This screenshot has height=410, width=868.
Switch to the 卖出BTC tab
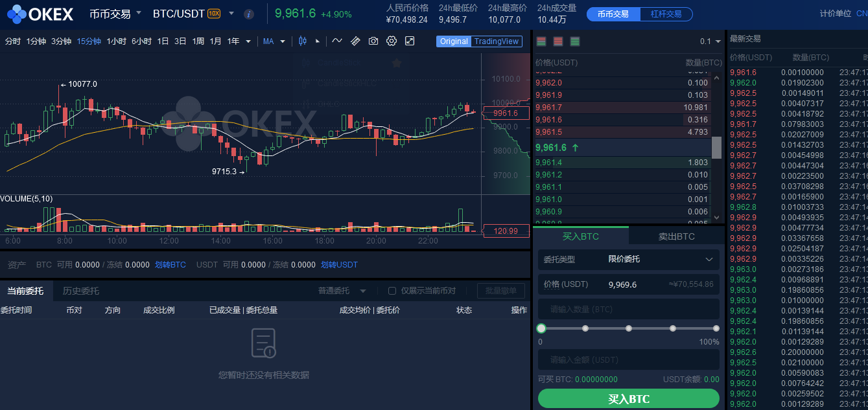click(x=676, y=236)
